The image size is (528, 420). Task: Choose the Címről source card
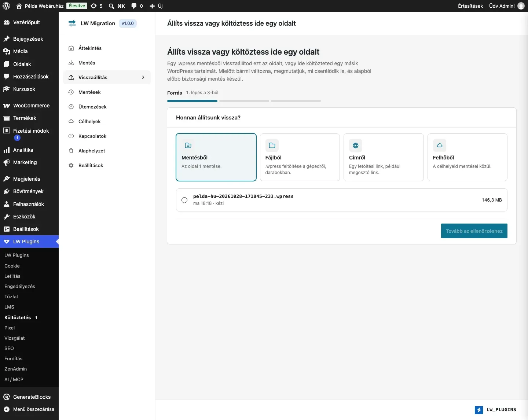[384, 157]
